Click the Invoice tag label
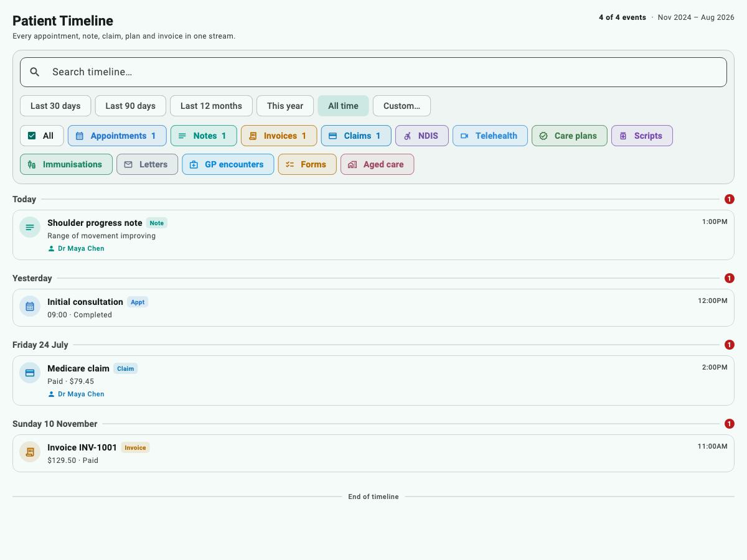 (135, 447)
